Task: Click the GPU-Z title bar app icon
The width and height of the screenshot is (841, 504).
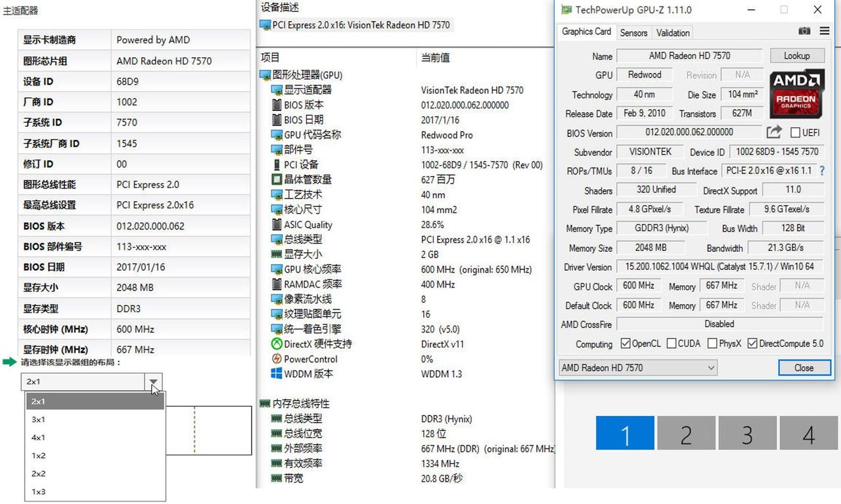Action: point(566,10)
